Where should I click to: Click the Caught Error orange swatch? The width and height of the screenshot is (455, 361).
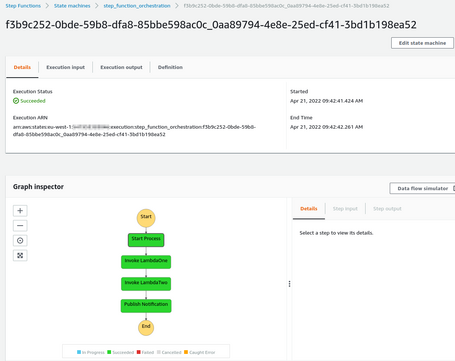pos(186,352)
